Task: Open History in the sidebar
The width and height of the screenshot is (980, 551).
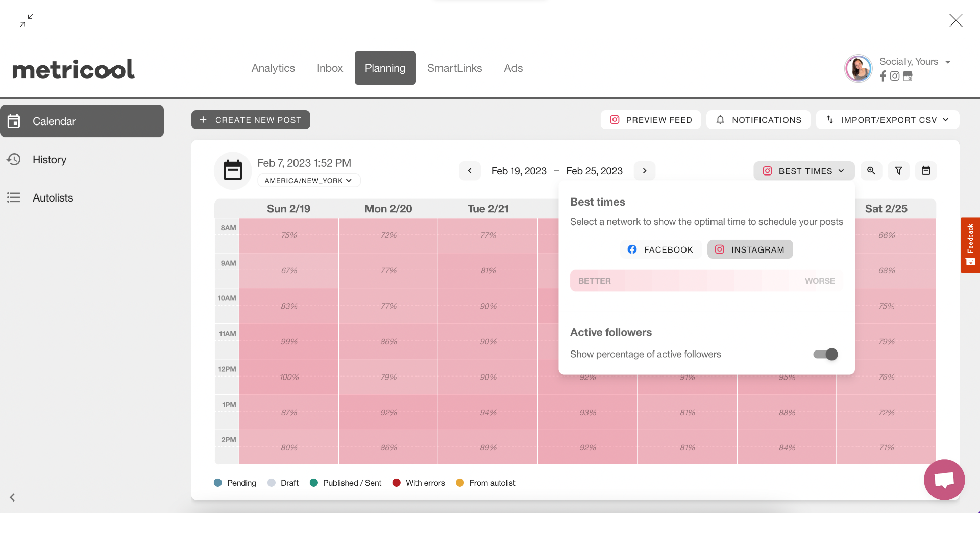Action: tap(50, 160)
